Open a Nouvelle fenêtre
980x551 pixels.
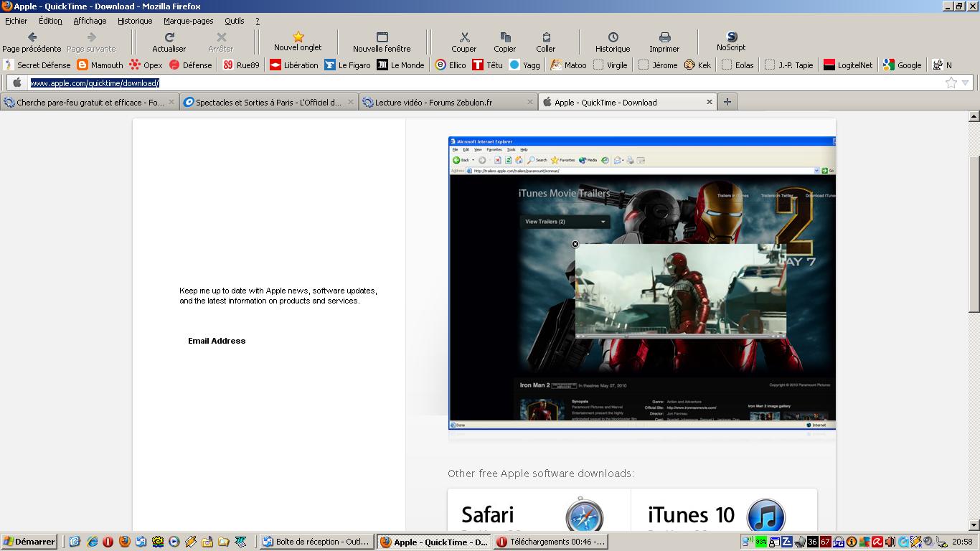(x=382, y=42)
